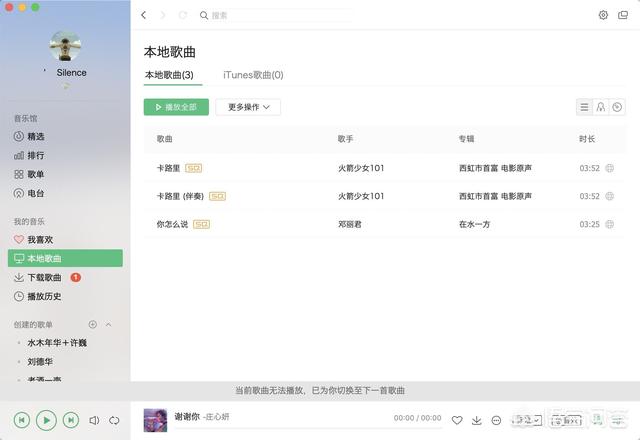Open artist 庄心妍 from the player bar

pos(217,417)
